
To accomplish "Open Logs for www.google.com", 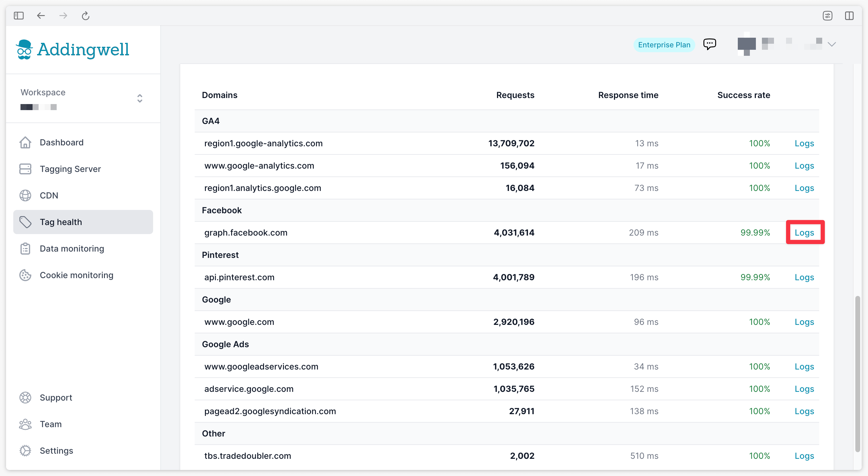I will pos(804,322).
